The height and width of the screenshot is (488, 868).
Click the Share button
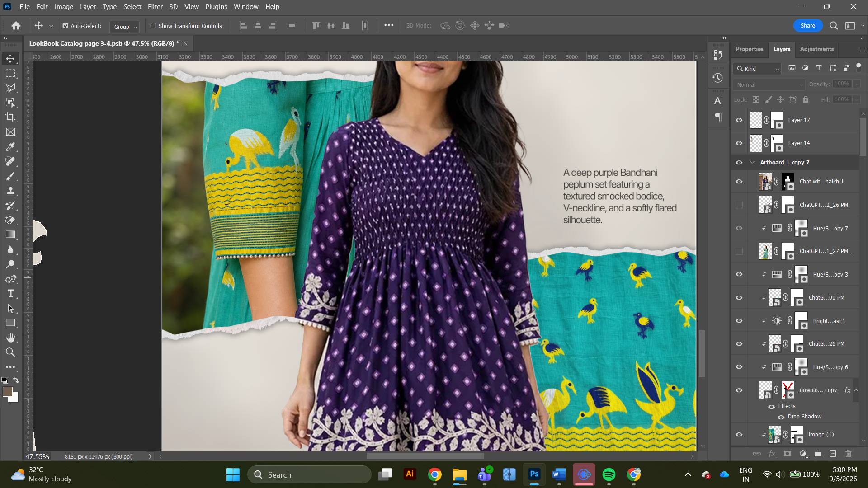(807, 26)
